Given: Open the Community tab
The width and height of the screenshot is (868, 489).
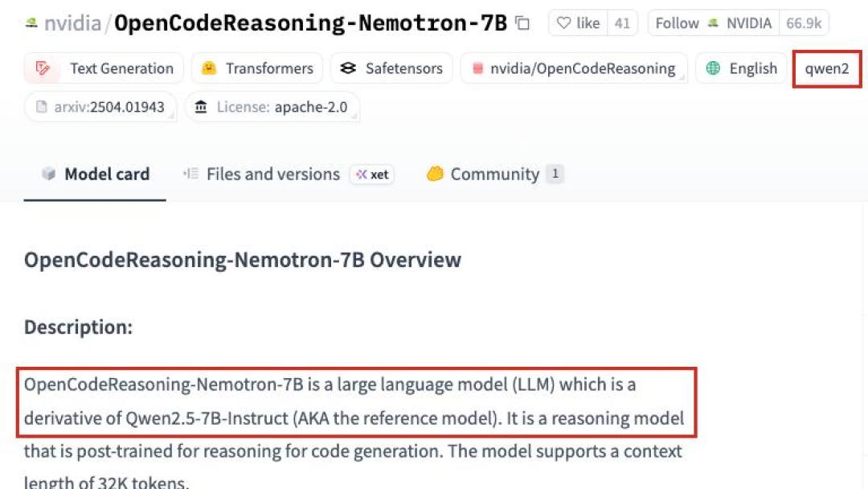Looking at the screenshot, I should click(x=494, y=174).
